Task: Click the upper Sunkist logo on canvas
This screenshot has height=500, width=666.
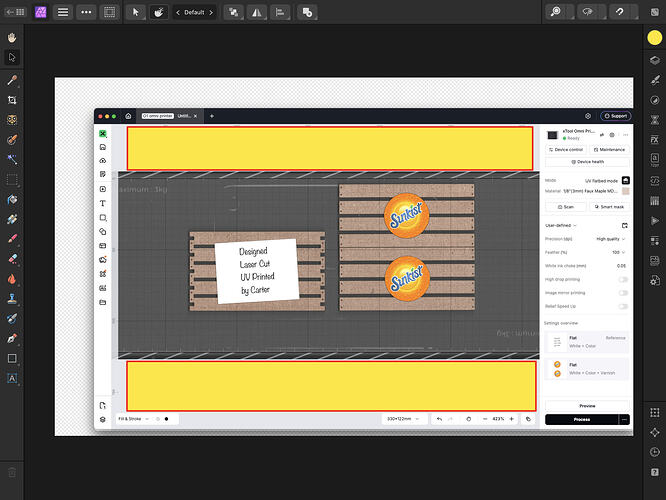Action: point(406,215)
